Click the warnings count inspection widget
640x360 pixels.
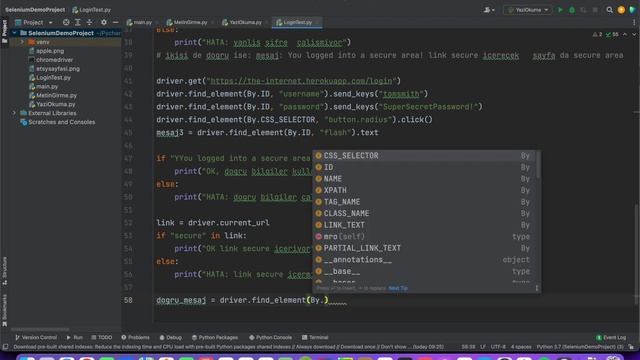598,35
